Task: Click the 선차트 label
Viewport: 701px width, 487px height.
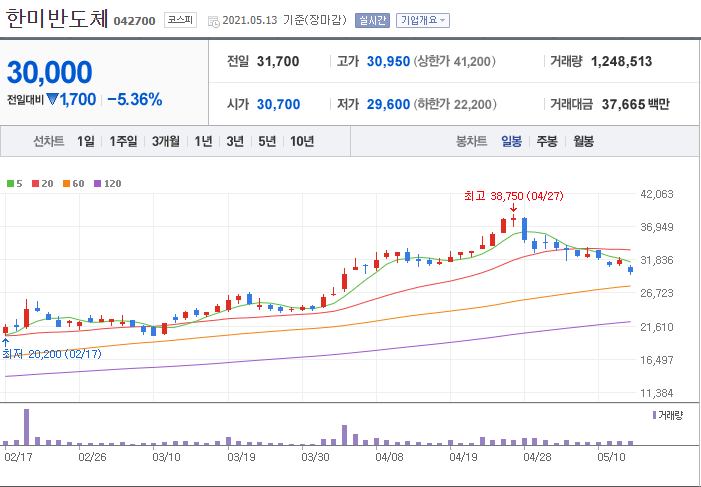Action: coord(49,142)
